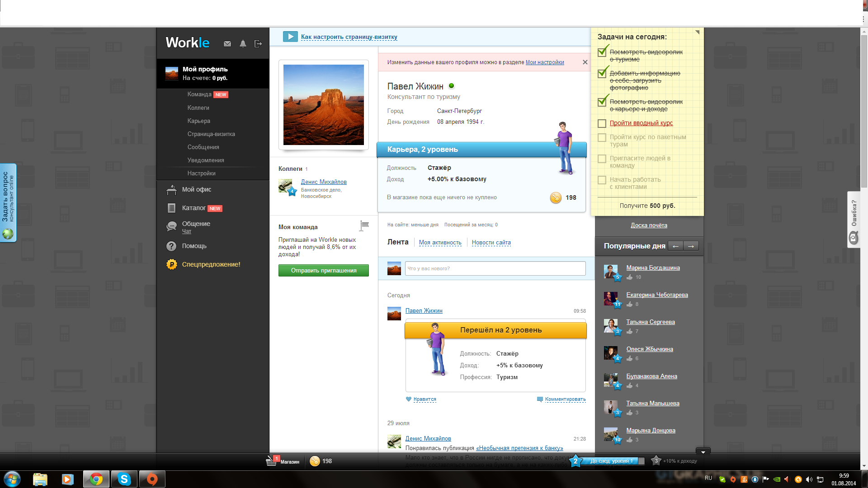The image size is (868, 488).
Task: Open Коллеги in the sidebar menu
Action: (198, 108)
